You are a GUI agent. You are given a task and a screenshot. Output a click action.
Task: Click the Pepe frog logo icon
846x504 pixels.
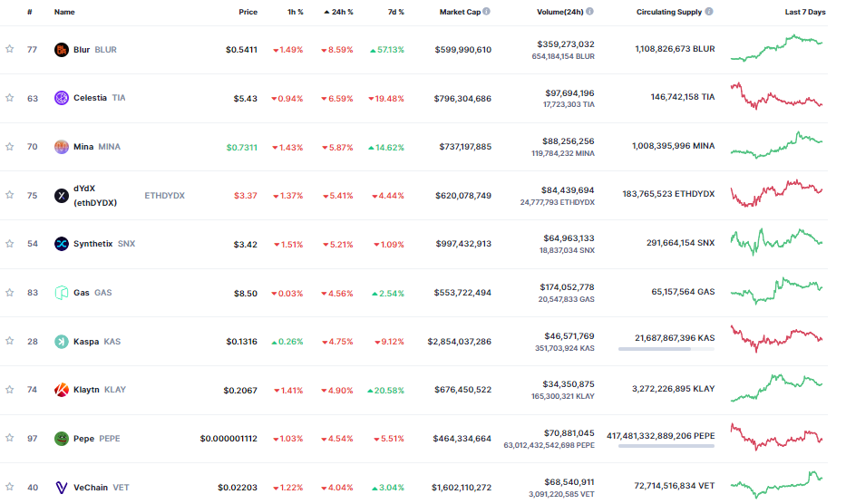[x=62, y=439]
